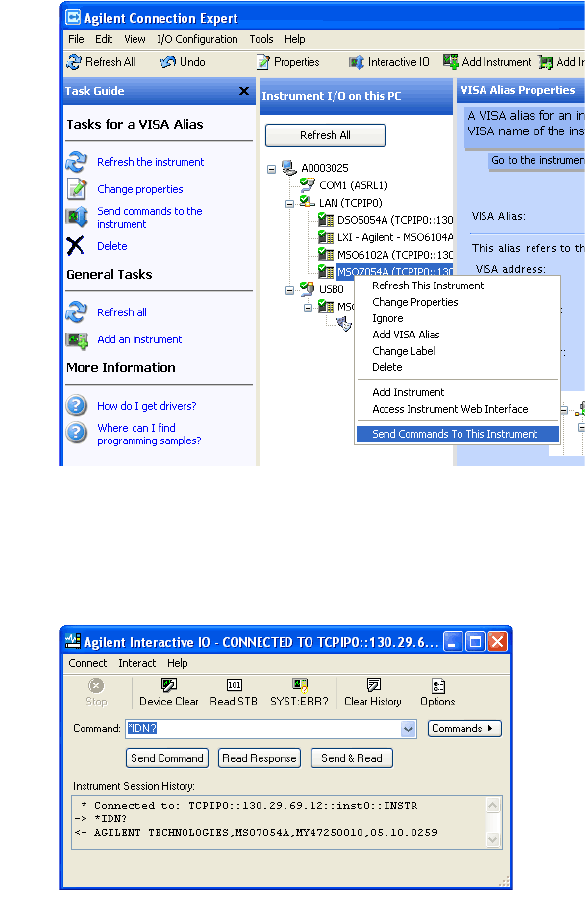Choose Access Instrument Web Interface
This screenshot has height=919, width=586.
(450, 409)
